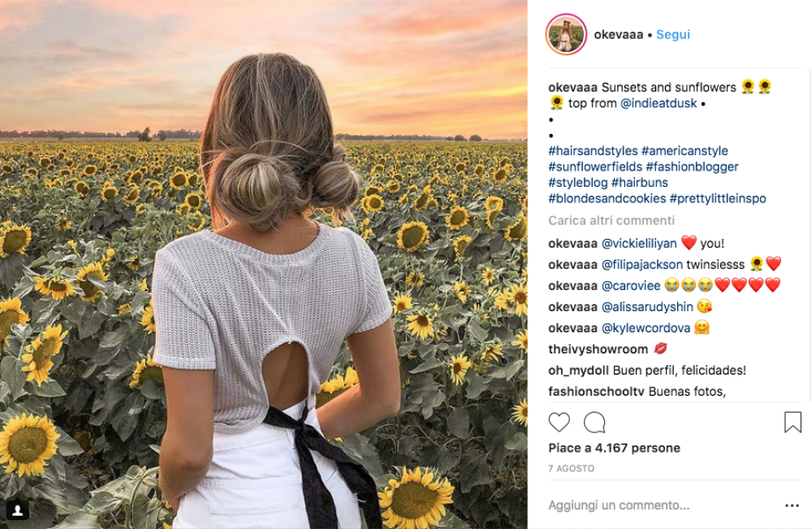Open @filipajackson profile mention

[x=641, y=264]
